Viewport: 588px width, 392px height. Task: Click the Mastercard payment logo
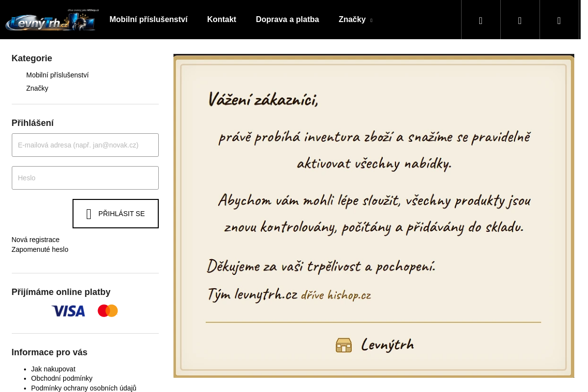click(108, 311)
